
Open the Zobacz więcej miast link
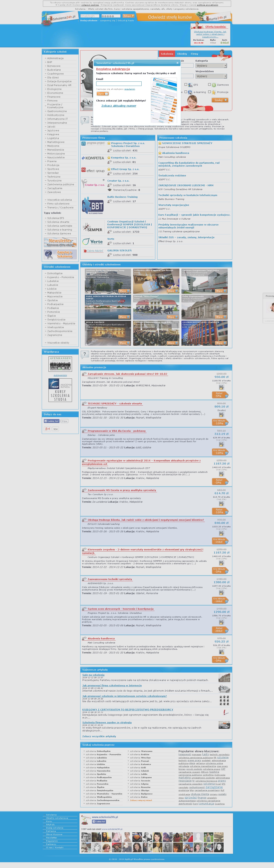pos(141,800)
